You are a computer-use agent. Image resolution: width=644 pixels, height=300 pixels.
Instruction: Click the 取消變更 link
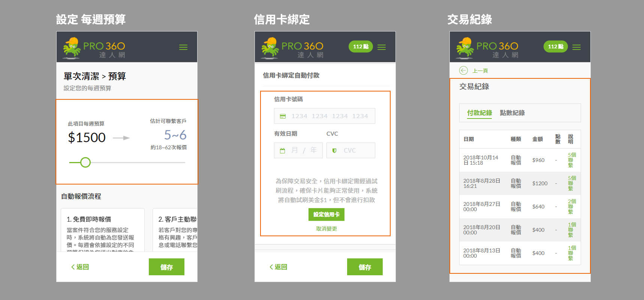326,229
